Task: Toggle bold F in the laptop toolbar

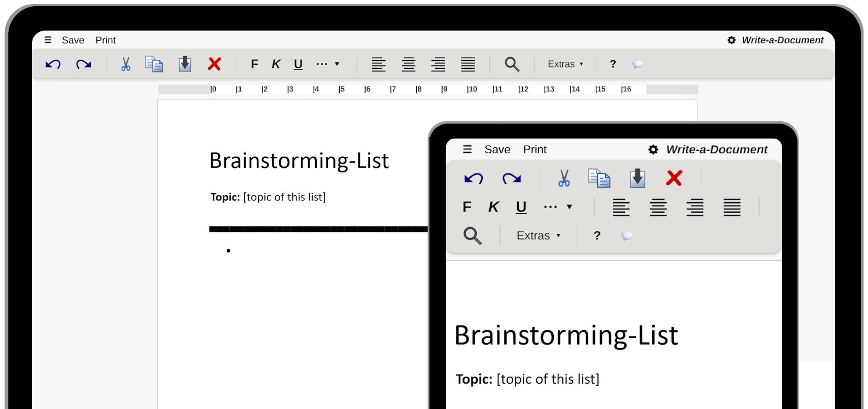Action: pyautogui.click(x=254, y=64)
